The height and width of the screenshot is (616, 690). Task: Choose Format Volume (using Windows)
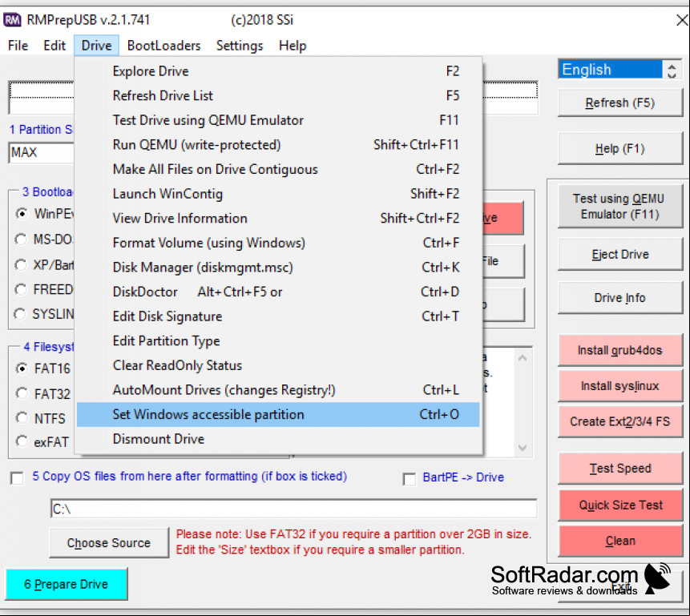tap(278, 243)
